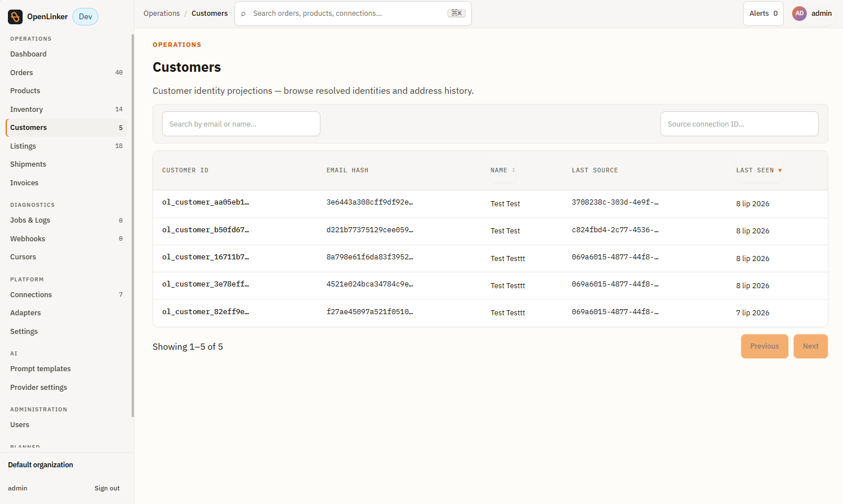
Task: Open the admin user menu
Action: click(x=812, y=14)
